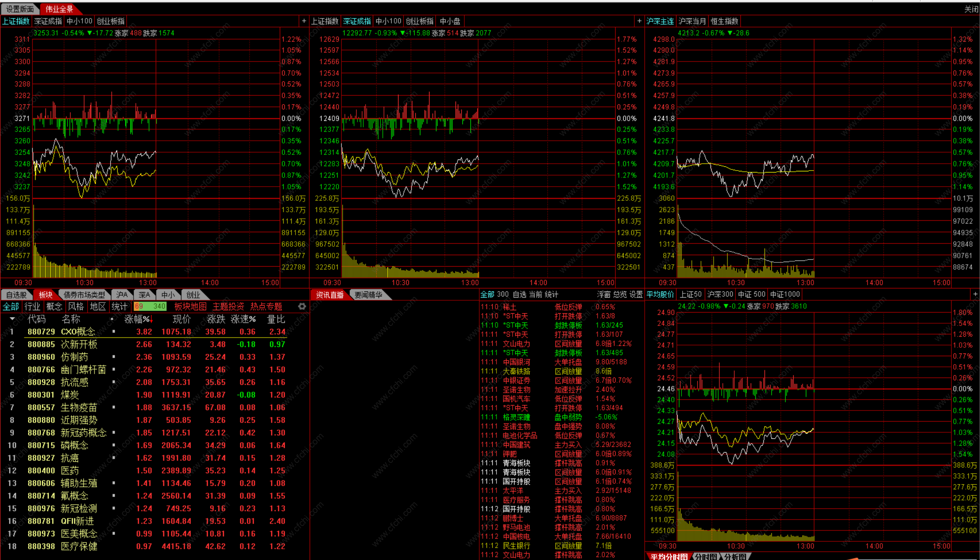The height and width of the screenshot is (560, 980).
Task: Click the 69/340 rise-fall ratio bar
Action: (x=150, y=306)
